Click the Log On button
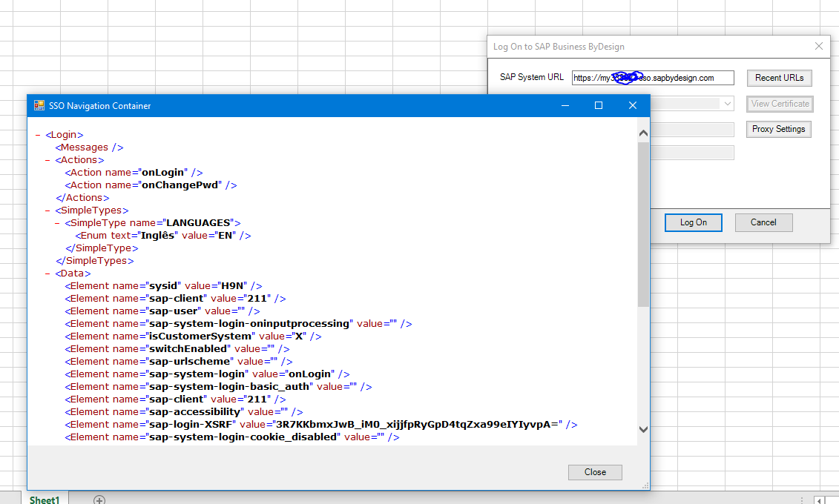 click(694, 222)
